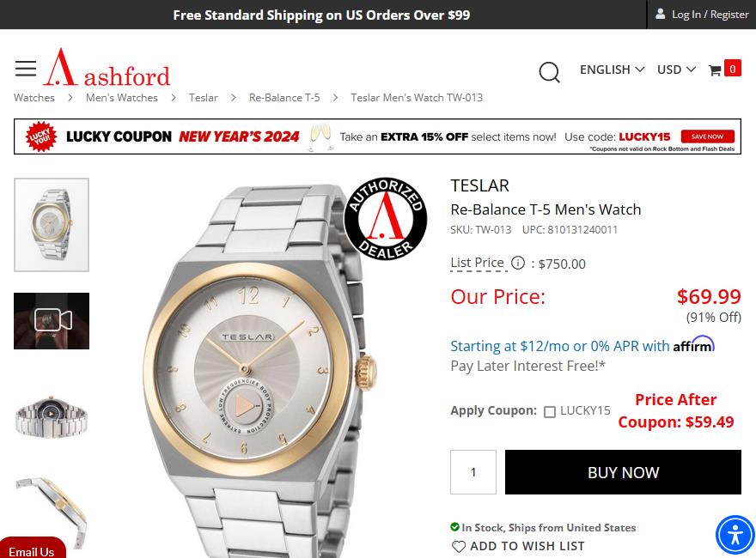Image resolution: width=756 pixels, height=558 pixels.
Task: Select the watch side-view thumbnail
Action: click(x=52, y=513)
